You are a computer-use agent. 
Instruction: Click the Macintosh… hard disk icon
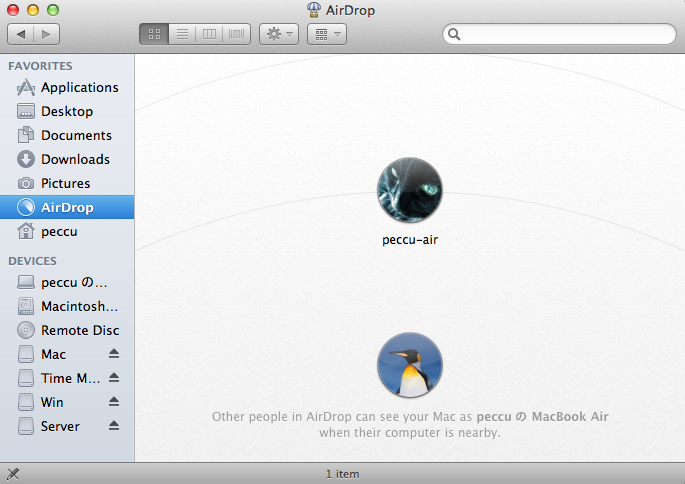(26, 306)
